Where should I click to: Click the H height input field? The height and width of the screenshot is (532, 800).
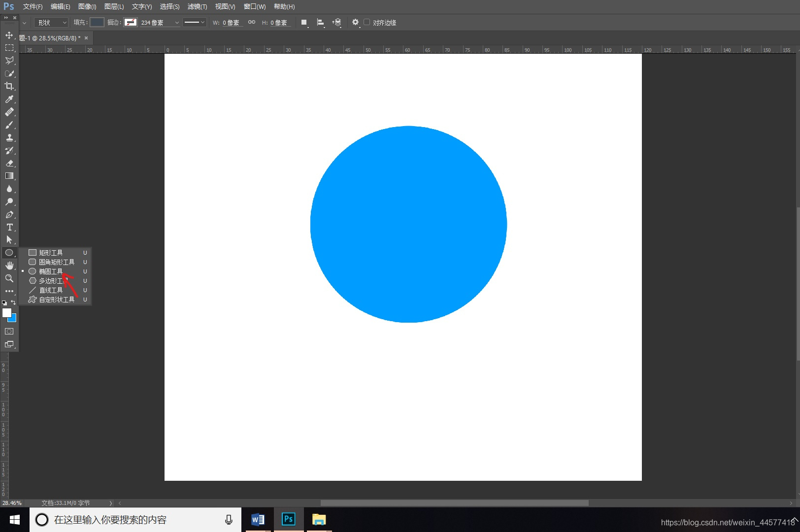click(279, 23)
